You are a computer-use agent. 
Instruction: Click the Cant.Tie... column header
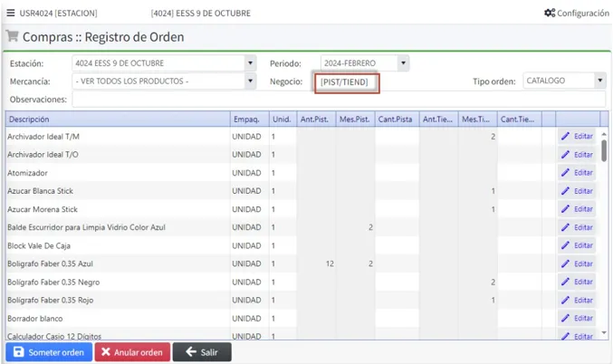(x=519, y=120)
